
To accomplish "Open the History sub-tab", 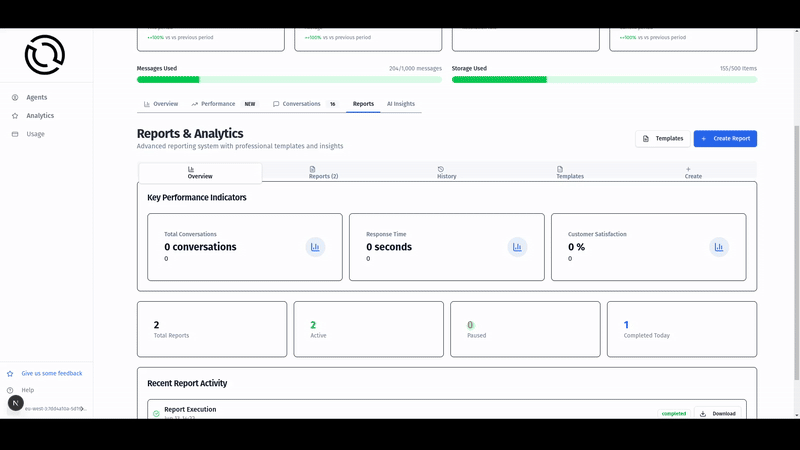I will click(x=446, y=172).
